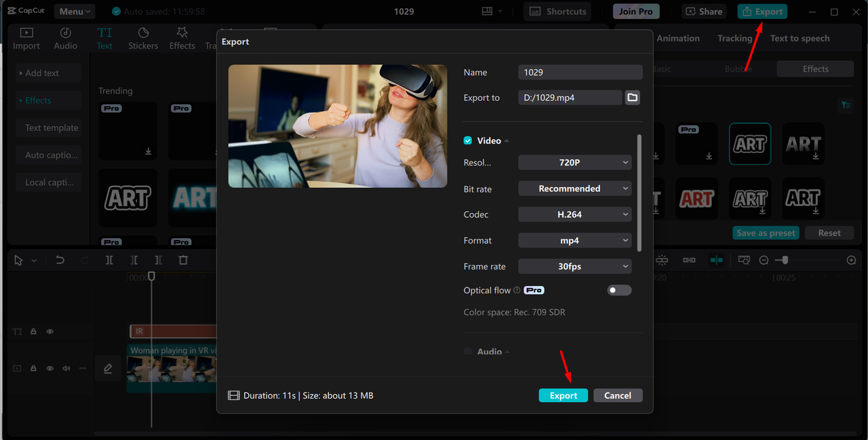Screen dimensions: 868x440
Task: Click the magnet auto snapping icon
Action: [x=662, y=260]
